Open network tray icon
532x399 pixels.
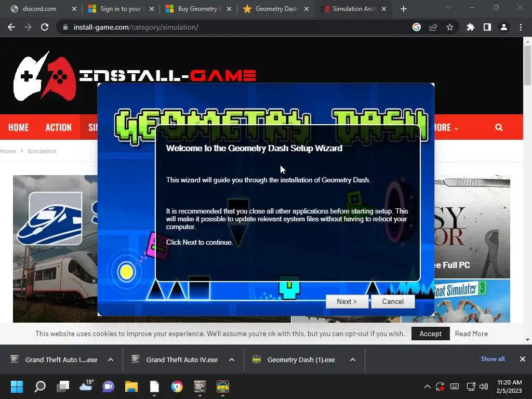471,387
